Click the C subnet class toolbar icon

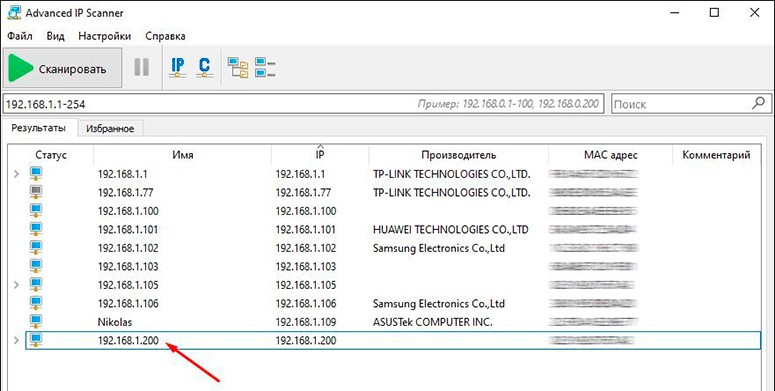click(x=204, y=68)
